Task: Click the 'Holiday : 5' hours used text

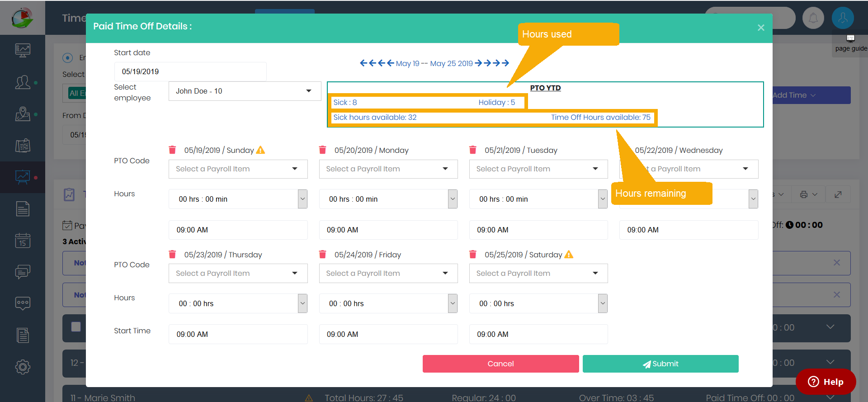Action: (497, 102)
